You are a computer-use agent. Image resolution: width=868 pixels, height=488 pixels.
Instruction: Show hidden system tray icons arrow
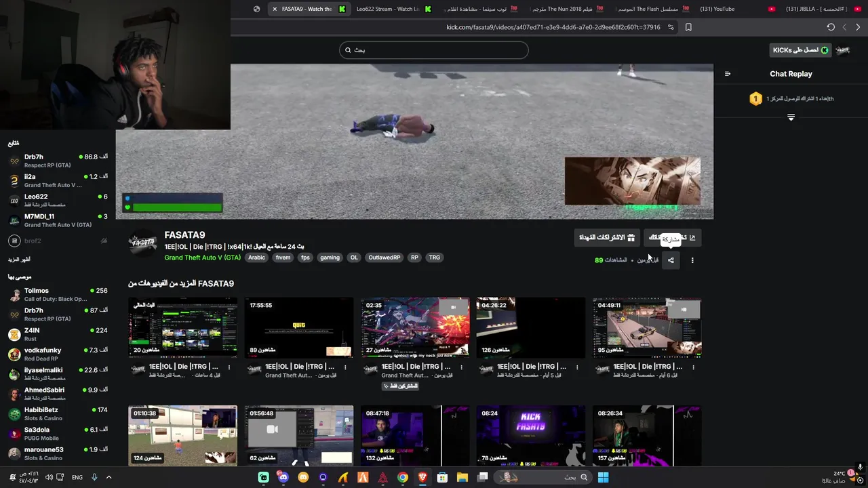(x=108, y=477)
